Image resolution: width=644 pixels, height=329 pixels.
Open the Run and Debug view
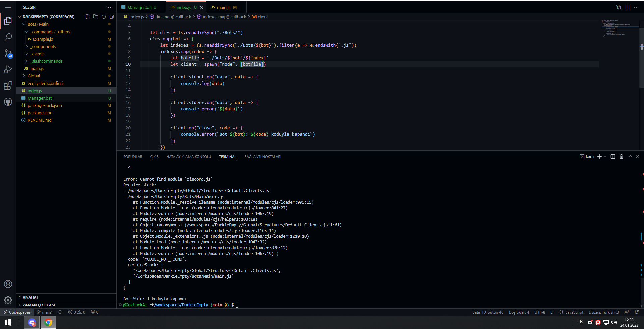pos(8,69)
